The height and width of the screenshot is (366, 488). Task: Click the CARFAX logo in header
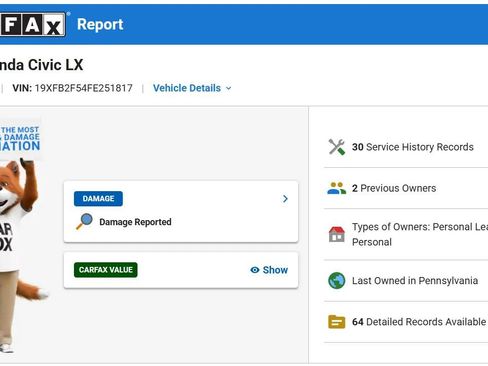click(33, 24)
